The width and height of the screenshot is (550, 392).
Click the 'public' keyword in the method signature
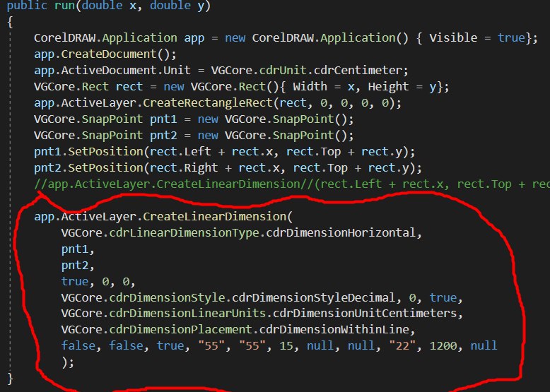(x=27, y=5)
